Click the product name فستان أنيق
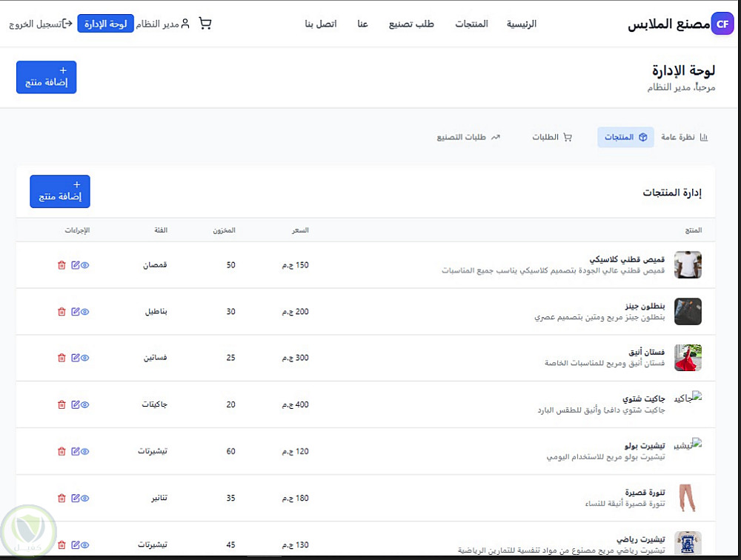Image resolution: width=741 pixels, height=560 pixels. [646, 352]
